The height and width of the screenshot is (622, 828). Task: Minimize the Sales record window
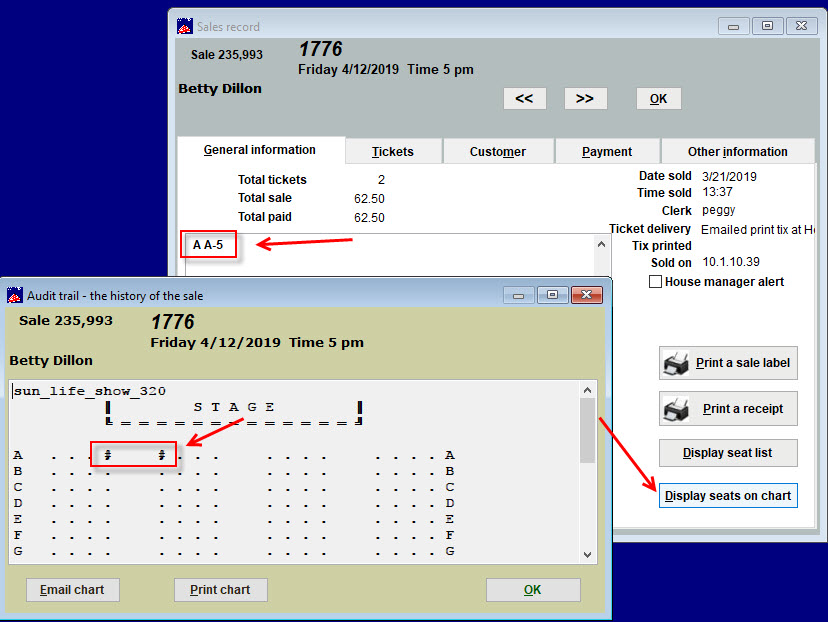(733, 26)
